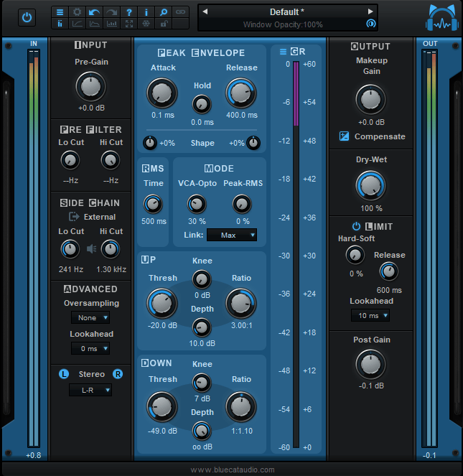This screenshot has height=476, width=463.
Task: Open the Default preset name menu
Action: [287, 11]
